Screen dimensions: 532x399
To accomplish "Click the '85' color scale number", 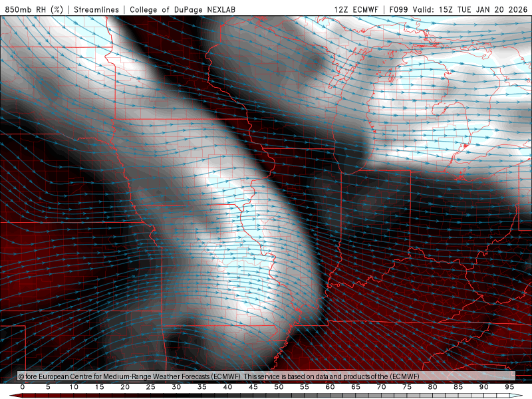I will [x=458, y=387].
